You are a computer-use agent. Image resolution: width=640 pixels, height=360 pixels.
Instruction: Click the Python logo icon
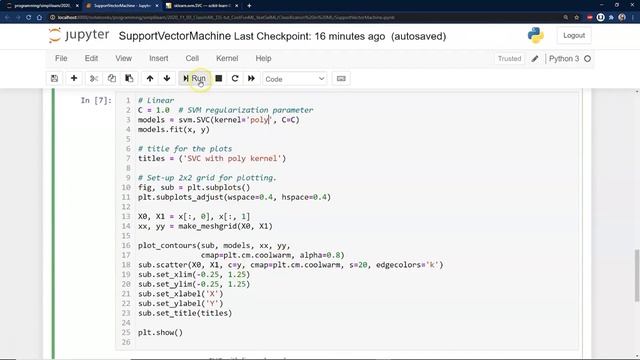tap(536, 36)
